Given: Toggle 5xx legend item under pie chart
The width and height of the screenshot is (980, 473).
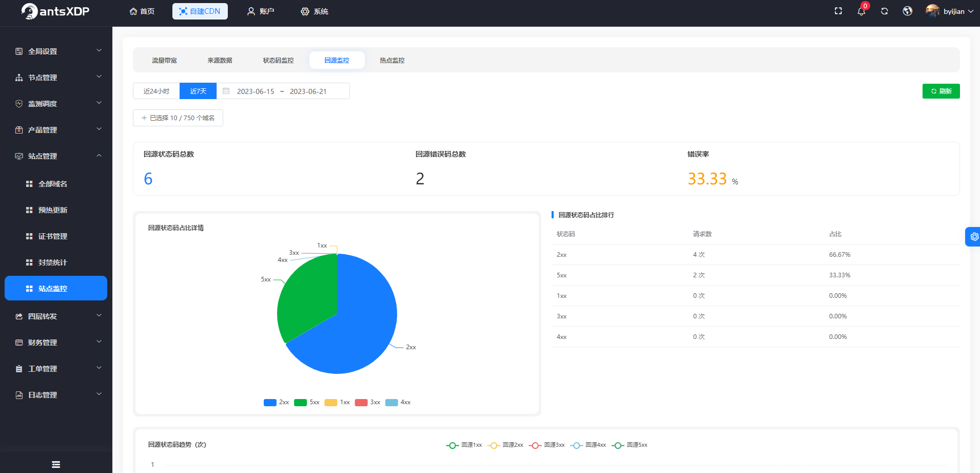Looking at the screenshot, I should 307,402.
